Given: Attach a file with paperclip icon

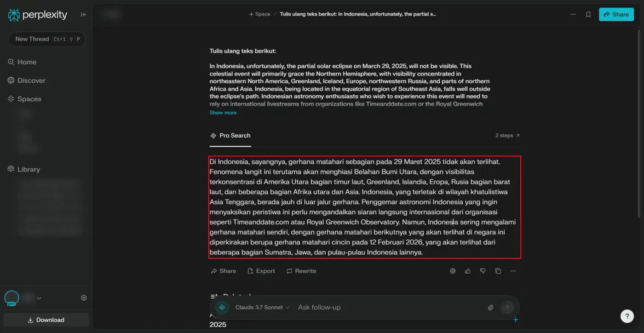Looking at the screenshot, I should tap(491, 307).
